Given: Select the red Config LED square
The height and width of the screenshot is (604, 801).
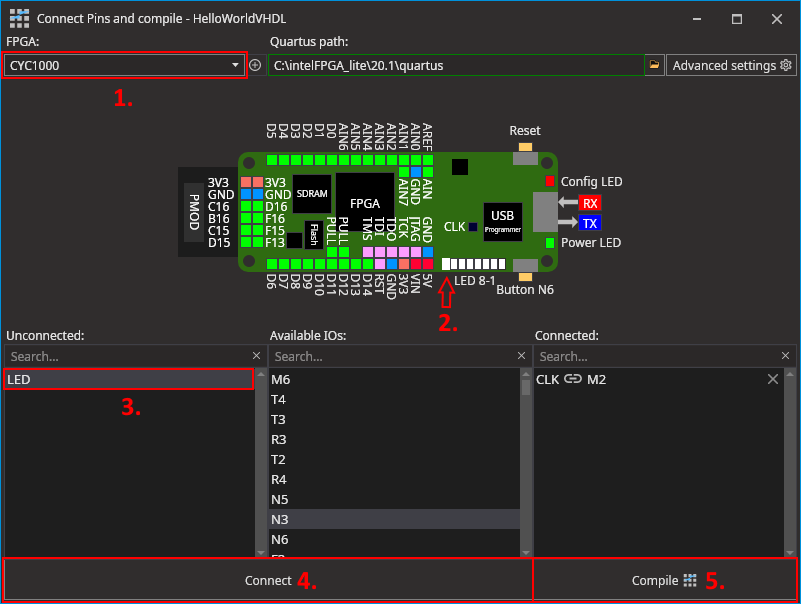Looking at the screenshot, I should [550, 181].
